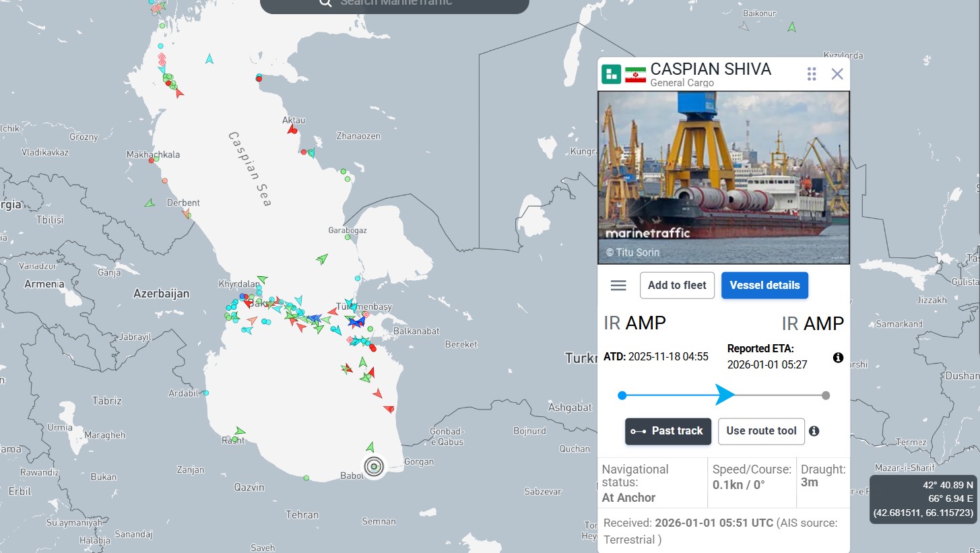The width and height of the screenshot is (980, 553).
Task: Select the circled vessel marker near Babol
Action: coord(374,466)
